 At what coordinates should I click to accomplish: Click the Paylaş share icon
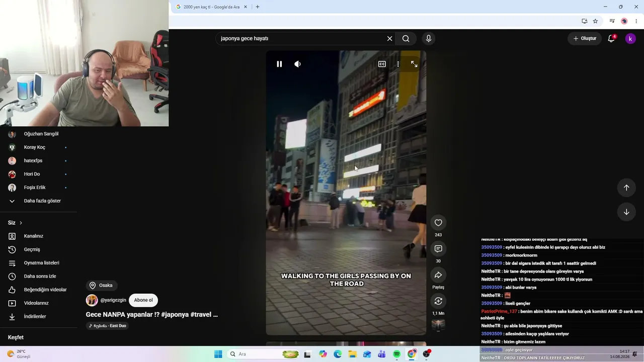point(438,275)
